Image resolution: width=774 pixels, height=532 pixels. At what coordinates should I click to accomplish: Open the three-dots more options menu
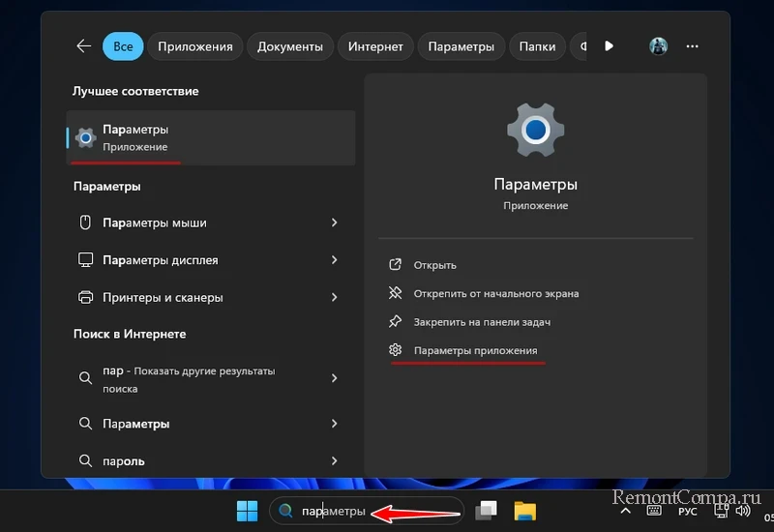(x=692, y=46)
